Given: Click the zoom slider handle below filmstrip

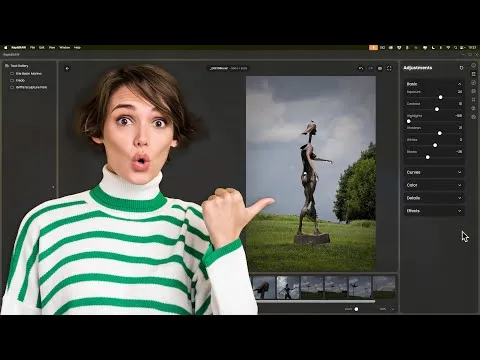Looking at the screenshot, I should 356,309.
